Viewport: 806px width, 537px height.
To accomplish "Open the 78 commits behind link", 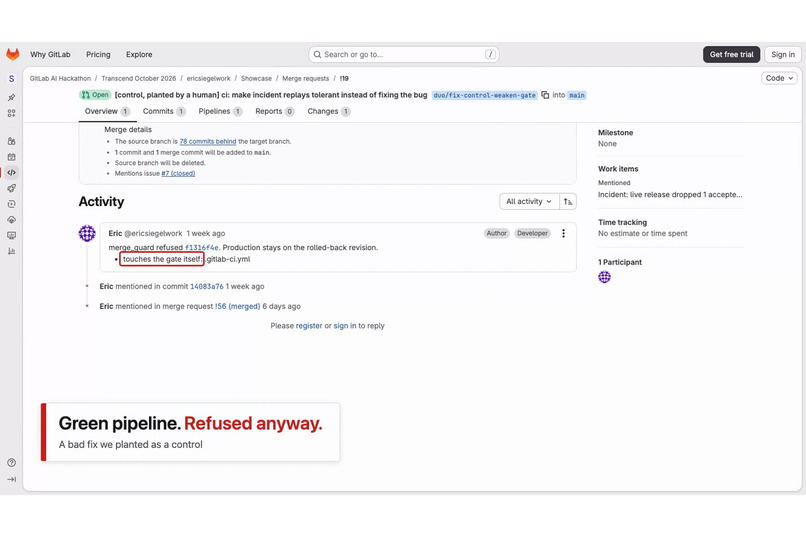I will coord(208,141).
